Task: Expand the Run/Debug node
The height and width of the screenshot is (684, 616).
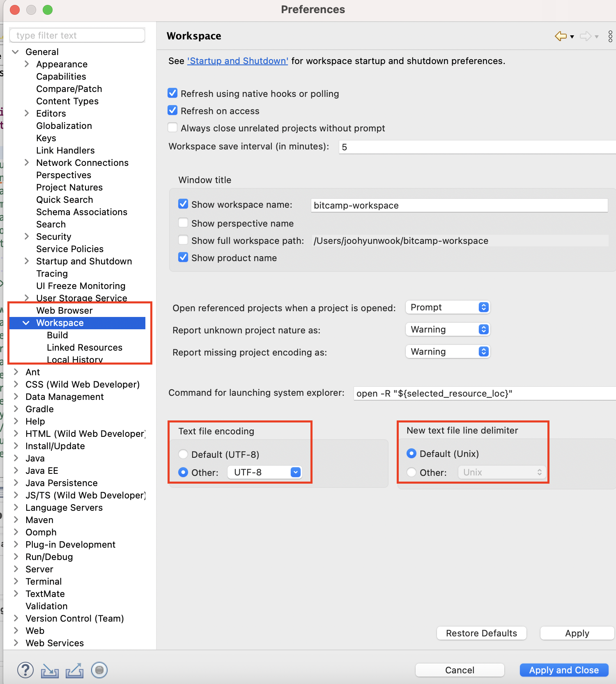Action: point(16,557)
